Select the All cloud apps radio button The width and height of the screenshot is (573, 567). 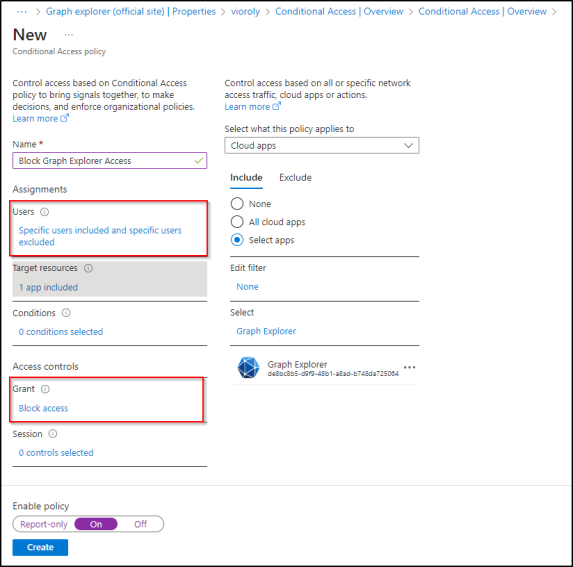click(x=237, y=221)
